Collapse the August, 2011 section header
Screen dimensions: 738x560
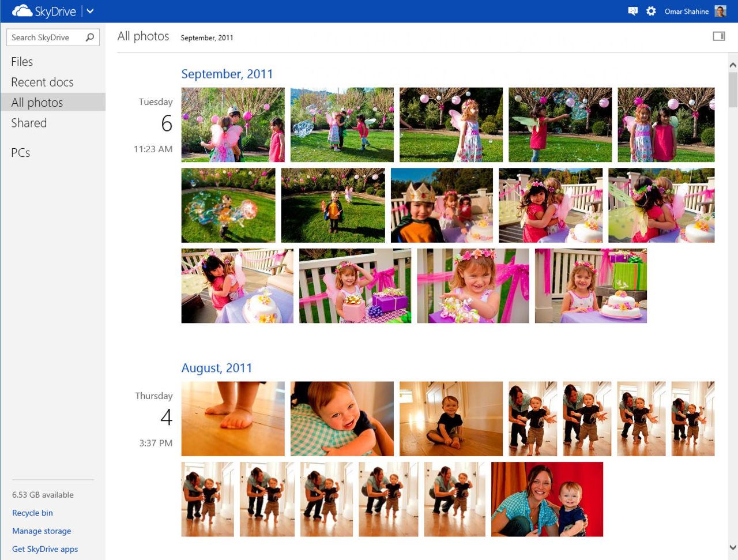tap(217, 367)
